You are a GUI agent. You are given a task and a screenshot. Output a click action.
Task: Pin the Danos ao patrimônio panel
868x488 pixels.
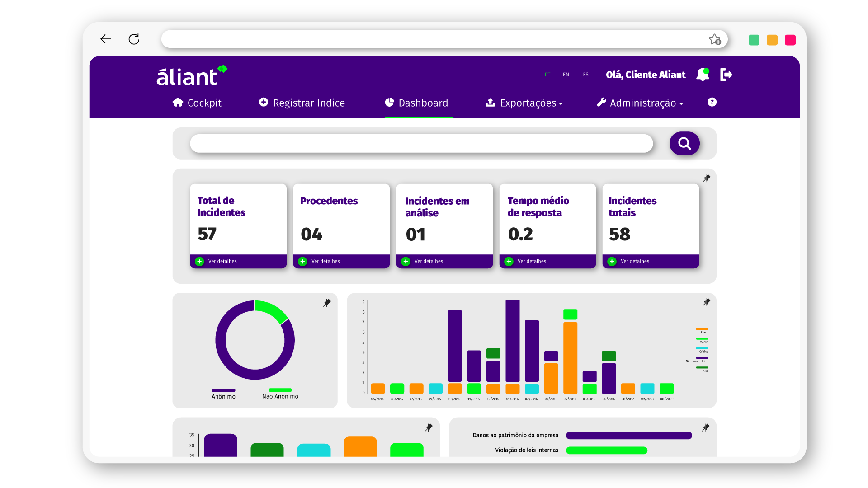[705, 427]
